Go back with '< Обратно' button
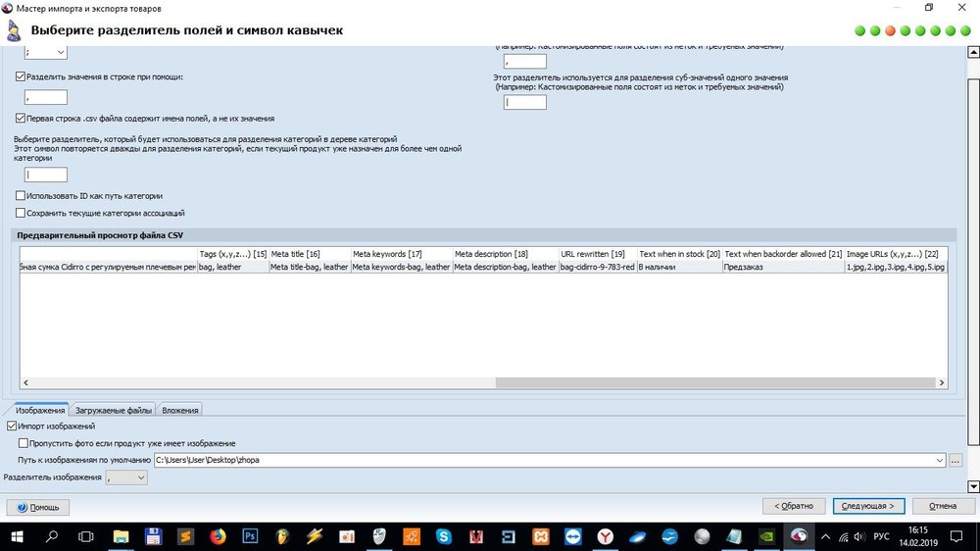This screenshot has height=551, width=980. point(794,506)
